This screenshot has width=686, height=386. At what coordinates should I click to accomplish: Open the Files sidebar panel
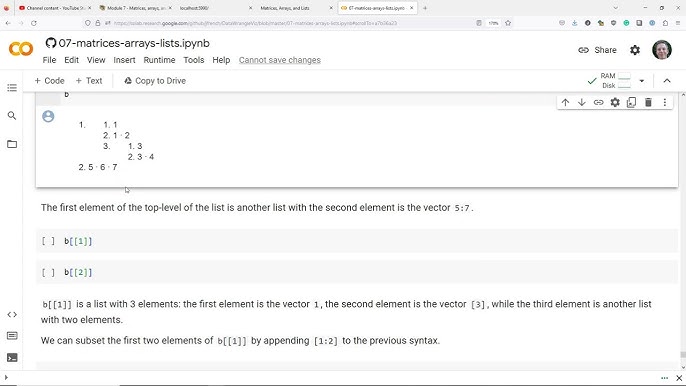point(12,144)
